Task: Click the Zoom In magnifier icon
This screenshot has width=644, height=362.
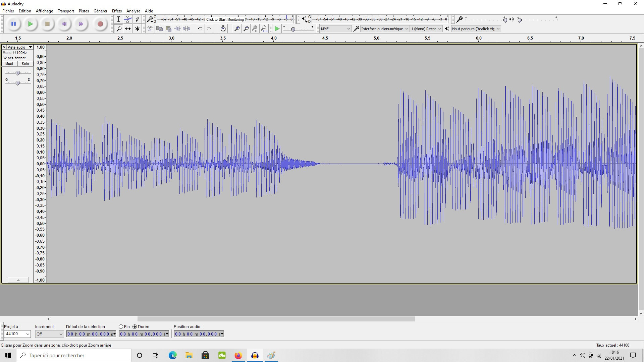Action: tap(237, 29)
